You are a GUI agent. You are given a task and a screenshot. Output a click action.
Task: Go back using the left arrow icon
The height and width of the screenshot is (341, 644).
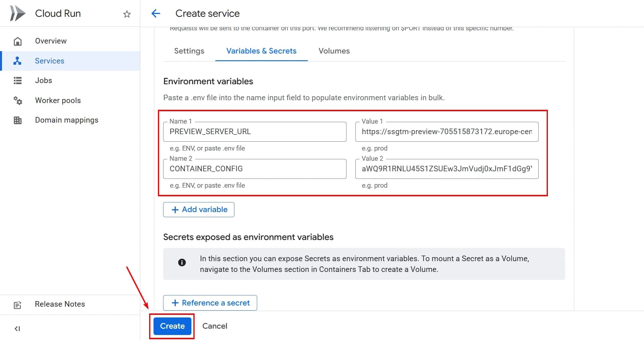click(156, 14)
